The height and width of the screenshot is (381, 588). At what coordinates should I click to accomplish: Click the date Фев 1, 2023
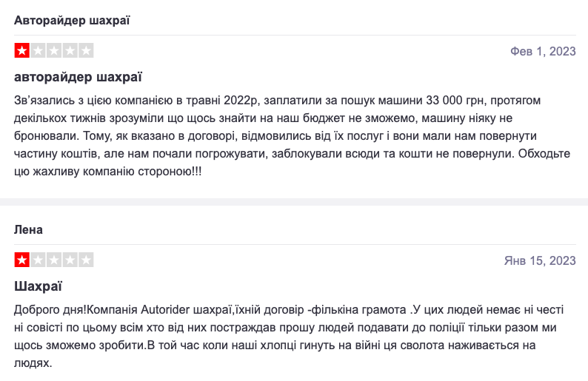[543, 51]
